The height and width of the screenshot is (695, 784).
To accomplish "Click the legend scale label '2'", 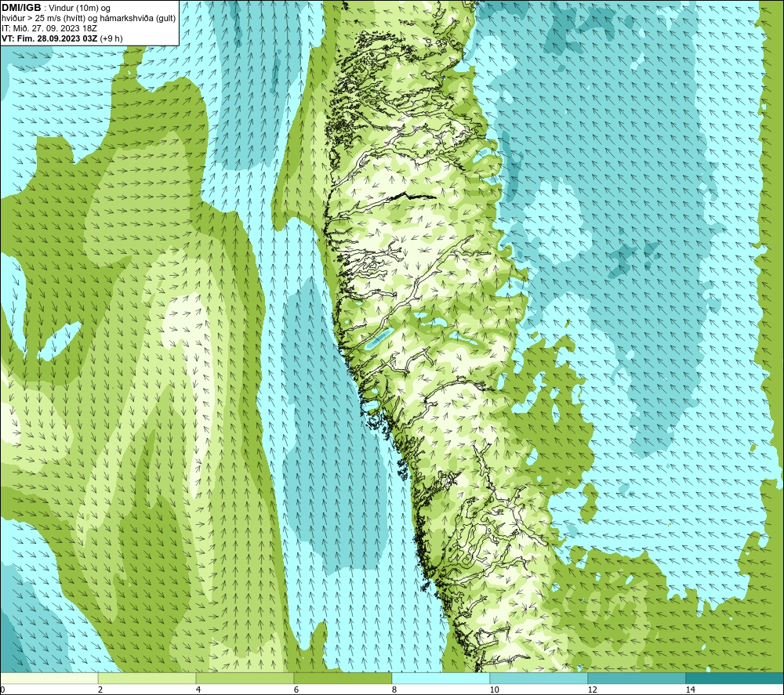I will tap(100, 690).
